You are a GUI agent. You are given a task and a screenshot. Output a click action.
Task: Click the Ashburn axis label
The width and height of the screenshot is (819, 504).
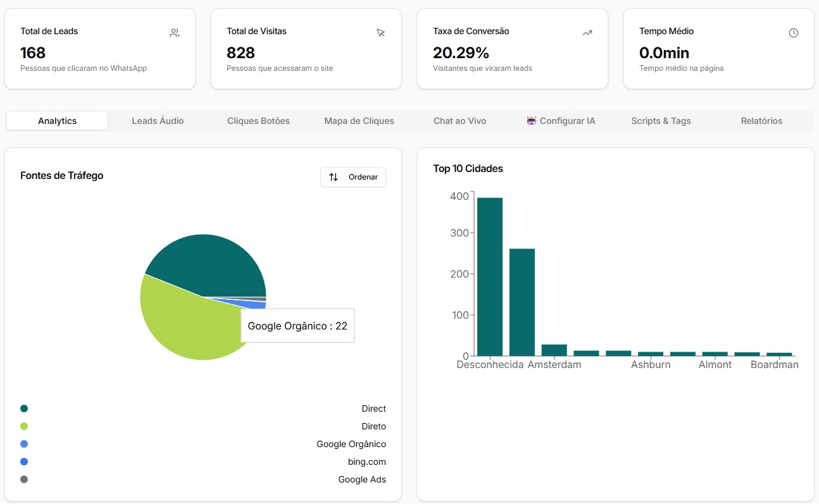coord(651,365)
